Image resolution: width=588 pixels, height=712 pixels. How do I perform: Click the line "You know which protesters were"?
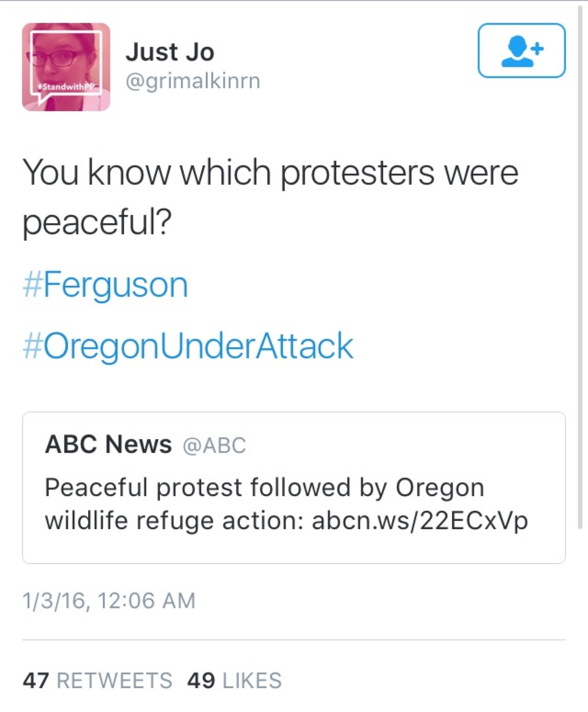pyautogui.click(x=271, y=173)
